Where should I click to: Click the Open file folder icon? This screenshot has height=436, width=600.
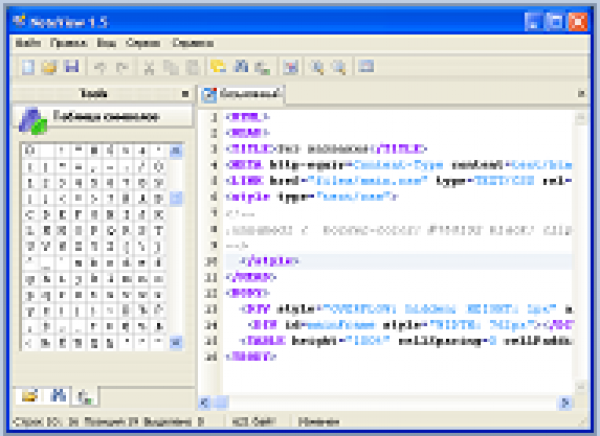50,67
